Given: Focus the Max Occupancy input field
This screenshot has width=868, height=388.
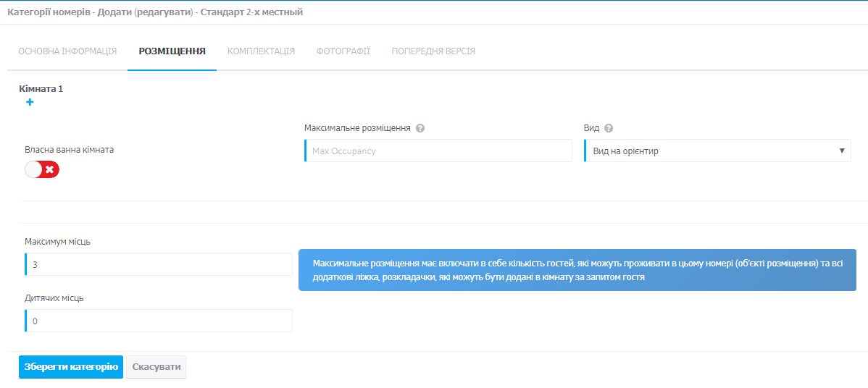Looking at the screenshot, I should tap(438, 151).
